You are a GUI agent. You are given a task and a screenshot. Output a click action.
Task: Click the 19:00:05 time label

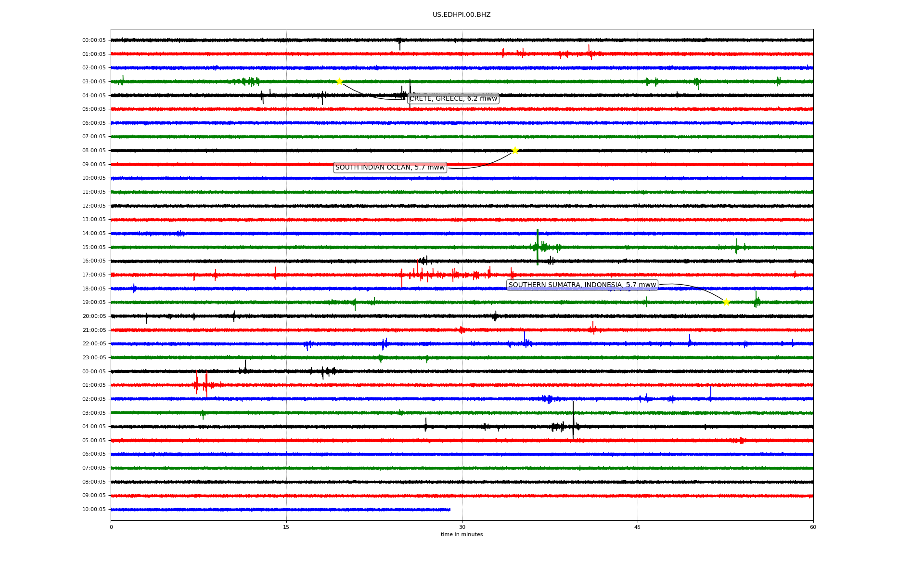point(94,302)
